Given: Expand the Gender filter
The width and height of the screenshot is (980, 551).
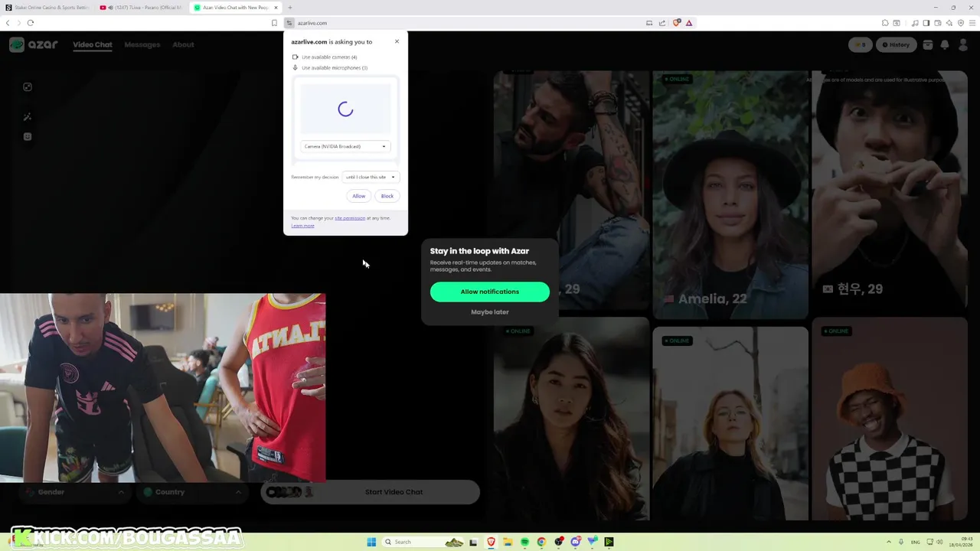Looking at the screenshot, I should [x=74, y=492].
